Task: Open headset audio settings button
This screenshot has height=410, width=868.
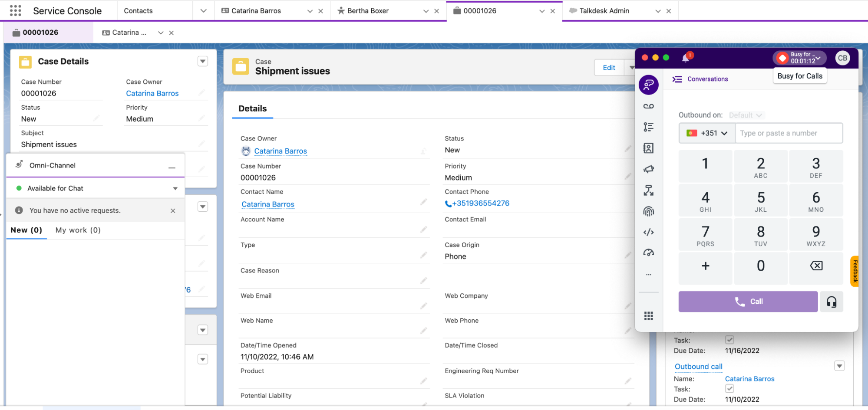Action: click(x=831, y=302)
